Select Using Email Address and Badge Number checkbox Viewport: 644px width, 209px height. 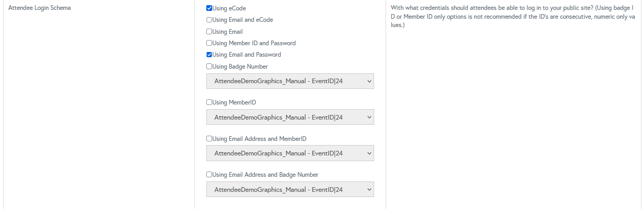click(x=209, y=175)
